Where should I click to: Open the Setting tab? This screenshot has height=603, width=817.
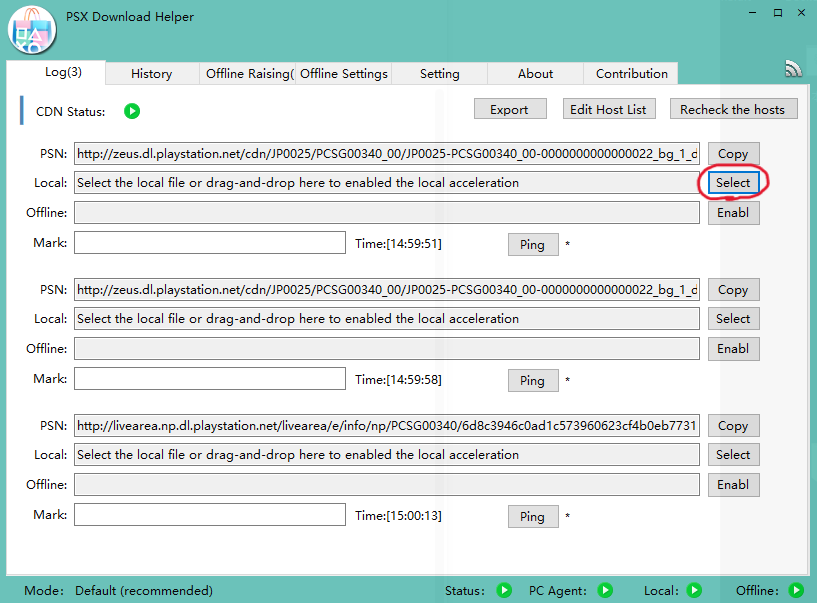point(439,73)
